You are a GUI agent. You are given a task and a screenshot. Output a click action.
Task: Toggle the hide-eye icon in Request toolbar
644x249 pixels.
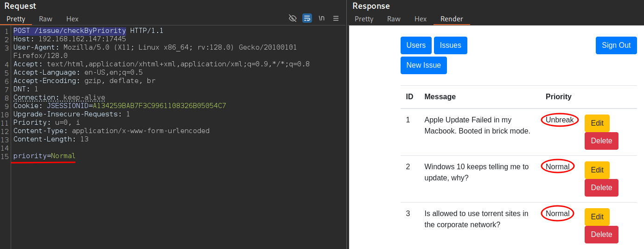tap(293, 18)
